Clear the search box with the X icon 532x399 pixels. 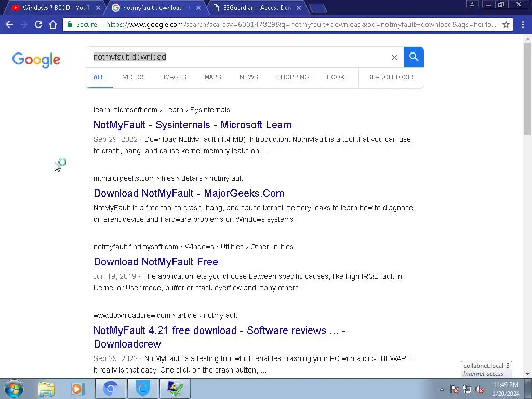click(x=394, y=57)
